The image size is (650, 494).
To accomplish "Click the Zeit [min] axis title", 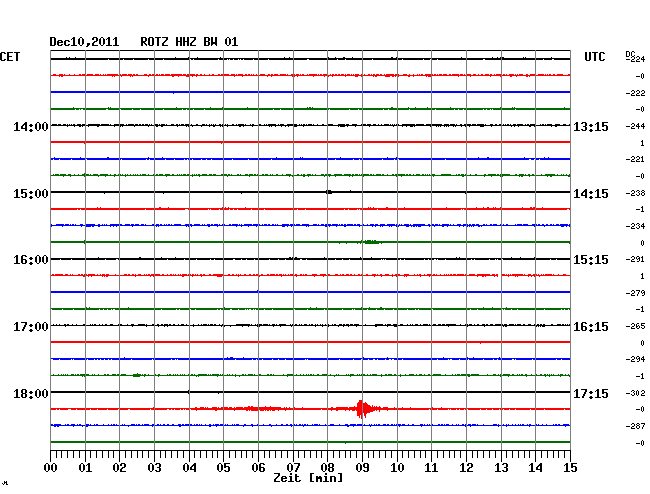I will (308, 478).
